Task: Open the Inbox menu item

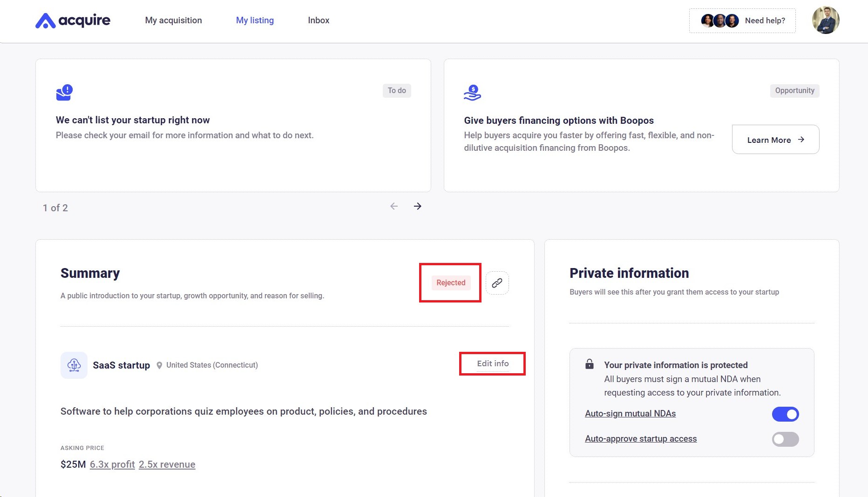Action: 319,20
